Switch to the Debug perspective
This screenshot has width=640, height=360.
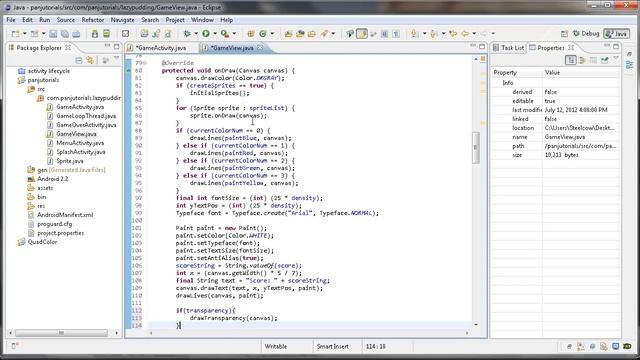(586, 34)
